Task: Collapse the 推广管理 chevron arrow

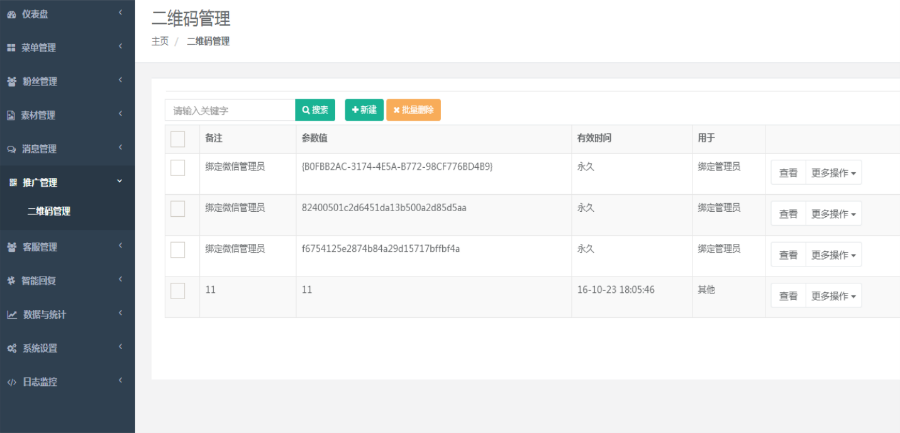Action: click(120, 181)
